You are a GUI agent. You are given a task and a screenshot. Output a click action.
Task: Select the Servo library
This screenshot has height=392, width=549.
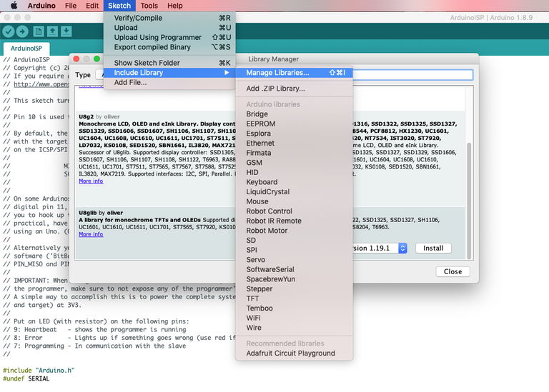click(255, 260)
